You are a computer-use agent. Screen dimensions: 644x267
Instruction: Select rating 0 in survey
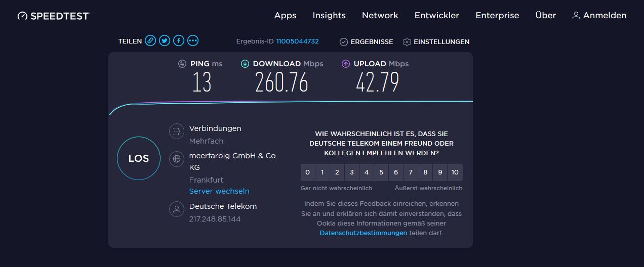(308, 172)
